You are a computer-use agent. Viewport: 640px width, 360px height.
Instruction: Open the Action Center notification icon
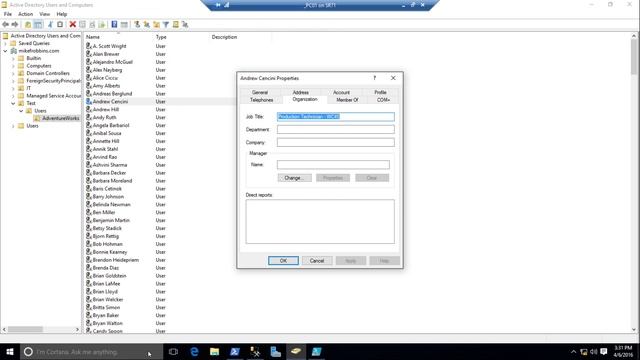604,351
